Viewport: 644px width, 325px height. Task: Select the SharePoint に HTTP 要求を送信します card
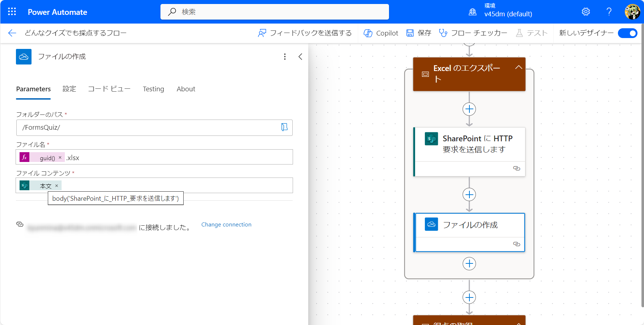tap(469, 152)
